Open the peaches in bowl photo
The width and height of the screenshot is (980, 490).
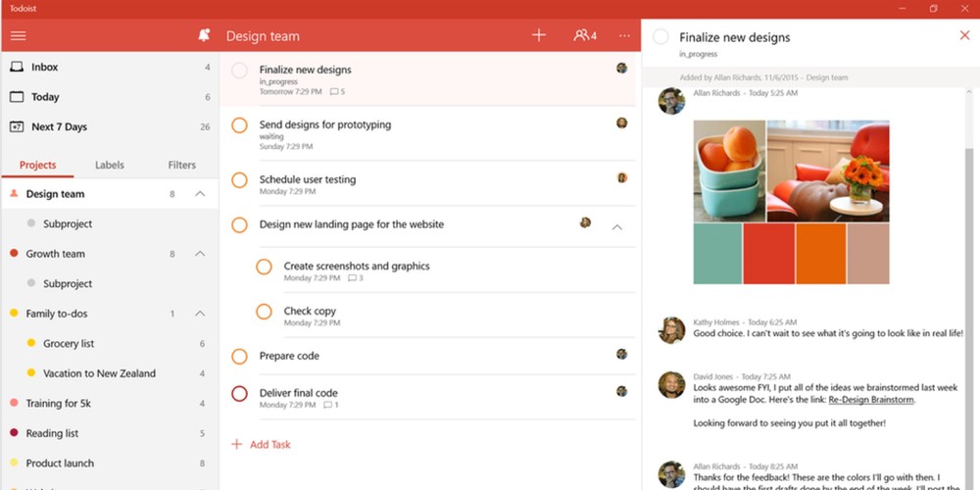(729, 171)
